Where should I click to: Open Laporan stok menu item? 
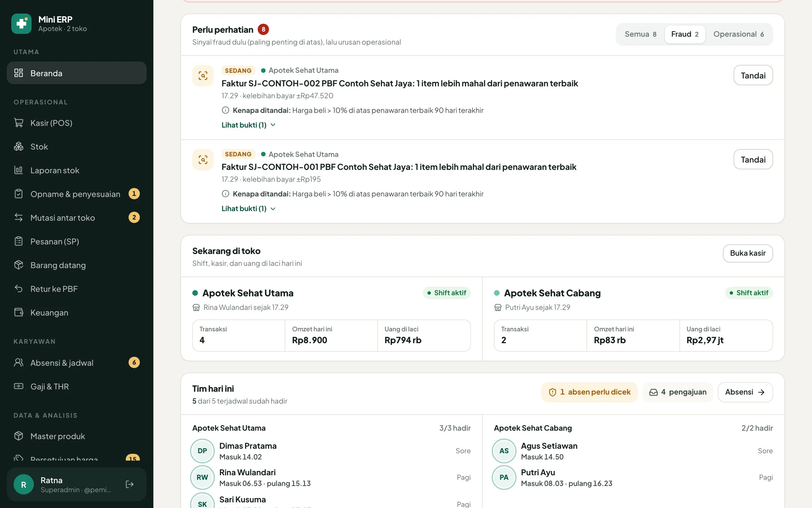click(76, 170)
